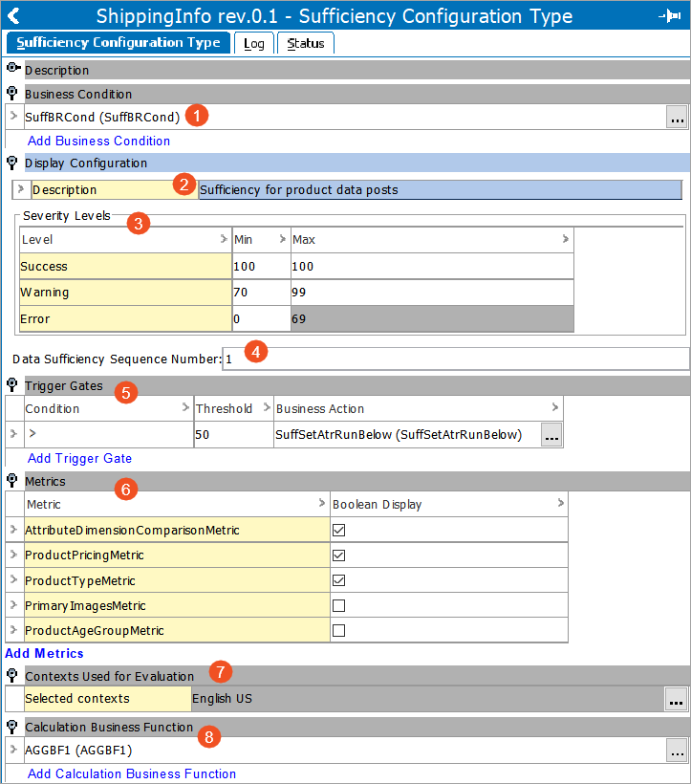Click Add Metrics link
691x784 pixels.
pyautogui.click(x=44, y=654)
